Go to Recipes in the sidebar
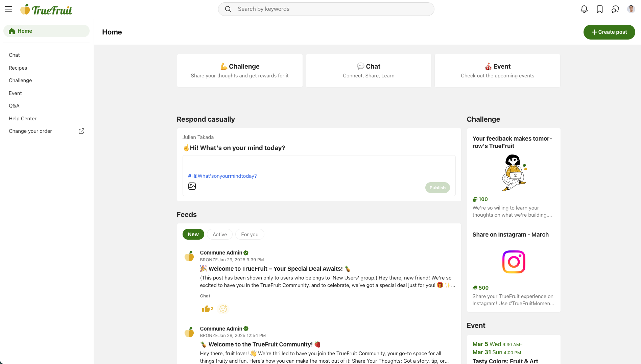641x364 pixels. tap(18, 68)
